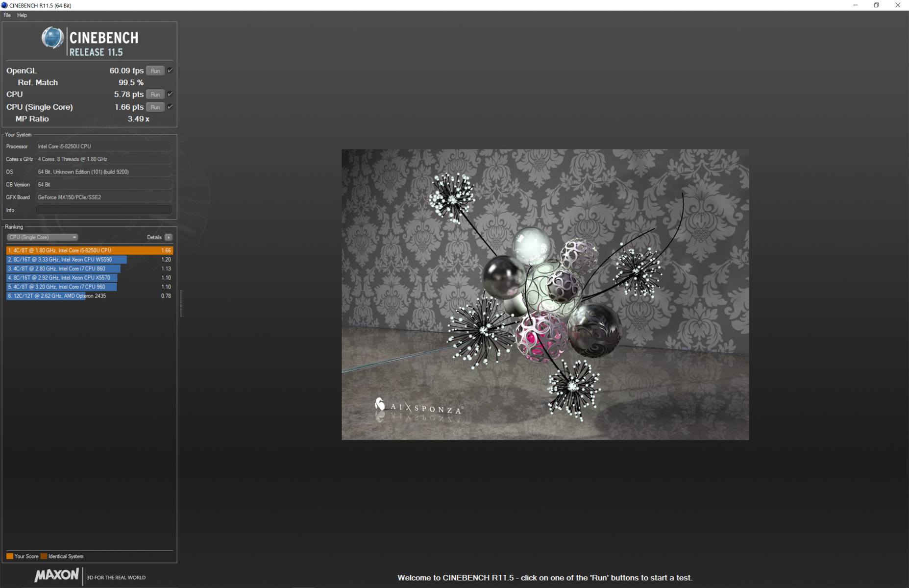Open the Help menu
This screenshot has height=588, width=909.
pyautogui.click(x=22, y=15)
